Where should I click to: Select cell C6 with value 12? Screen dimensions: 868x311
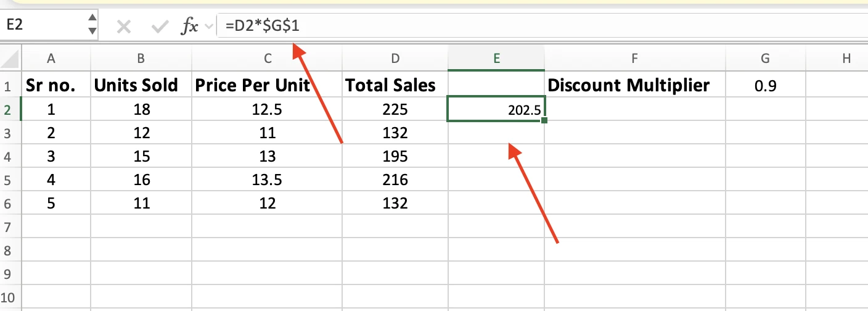268,203
